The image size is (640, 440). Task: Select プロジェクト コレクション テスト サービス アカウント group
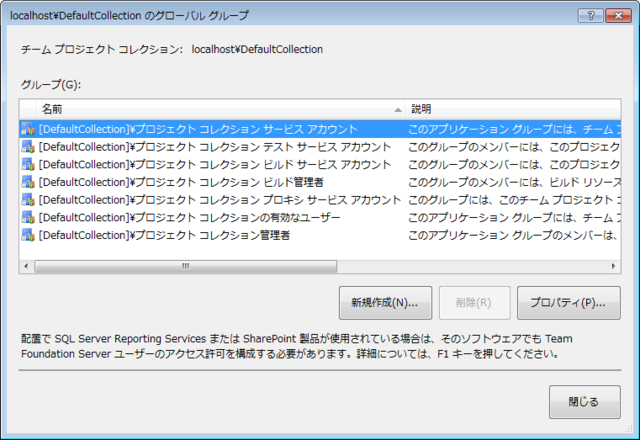(215, 147)
